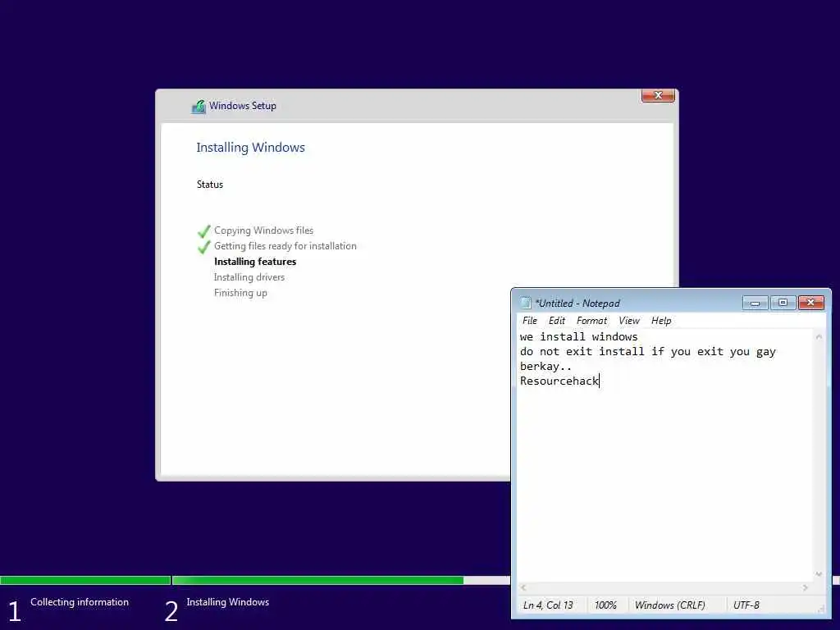Click the UTF-8 encoding status entry

pyautogui.click(x=746, y=605)
